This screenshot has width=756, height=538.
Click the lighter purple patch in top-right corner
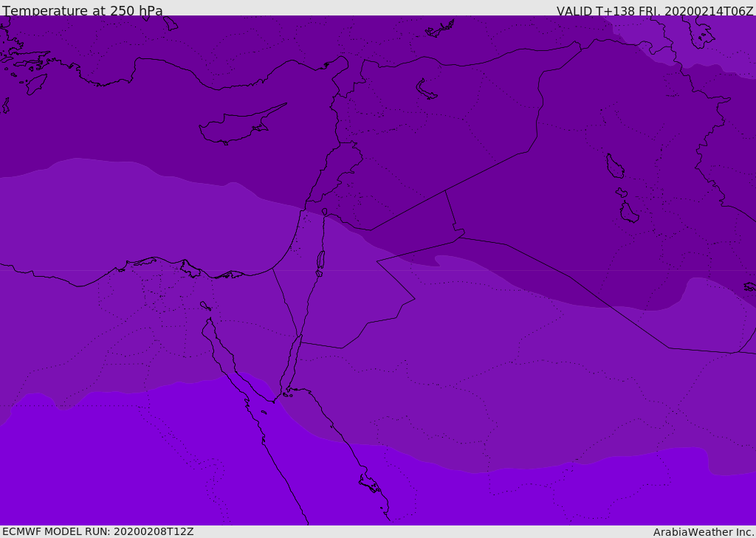point(731,44)
